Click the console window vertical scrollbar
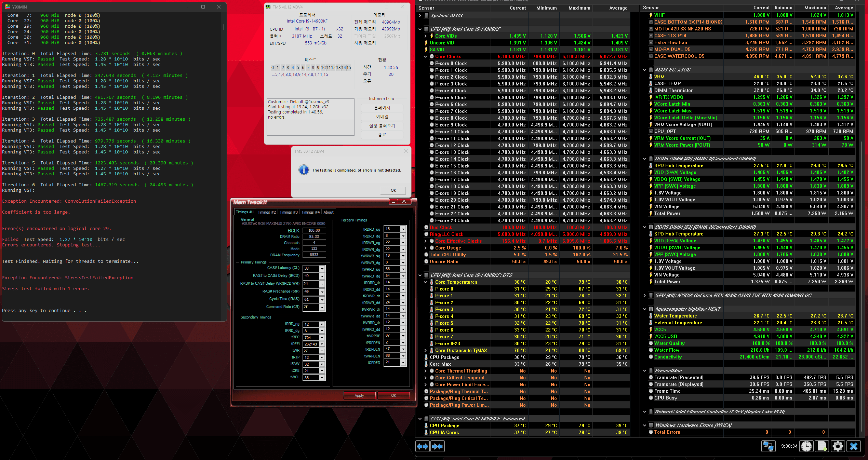The image size is (868, 460). point(224,27)
